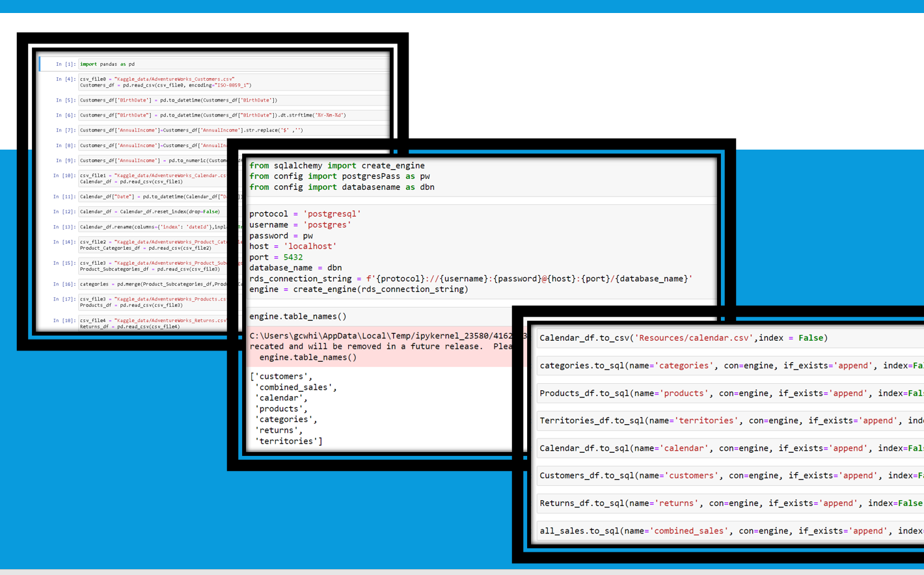The image size is (924, 575).
Task: Select the Returns_df.to_sql cell
Action: pos(729,503)
